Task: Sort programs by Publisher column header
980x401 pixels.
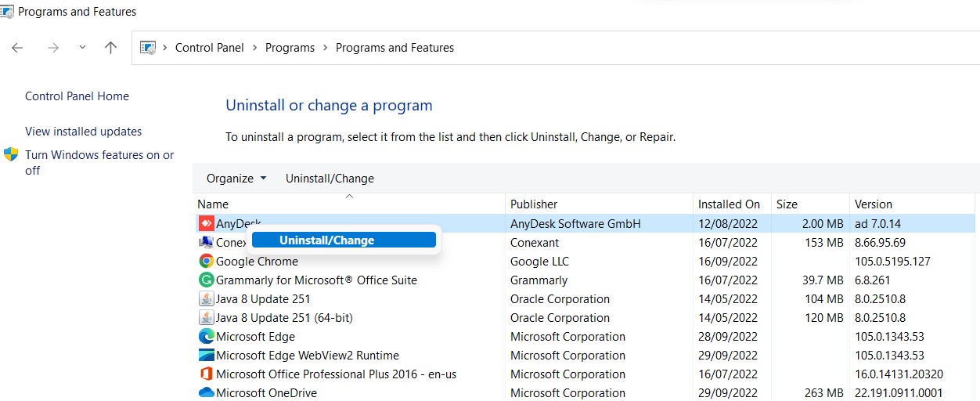Action: (x=534, y=204)
